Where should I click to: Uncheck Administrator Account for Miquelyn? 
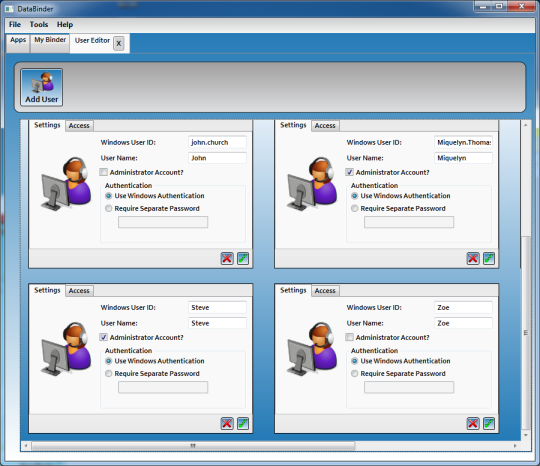click(349, 172)
